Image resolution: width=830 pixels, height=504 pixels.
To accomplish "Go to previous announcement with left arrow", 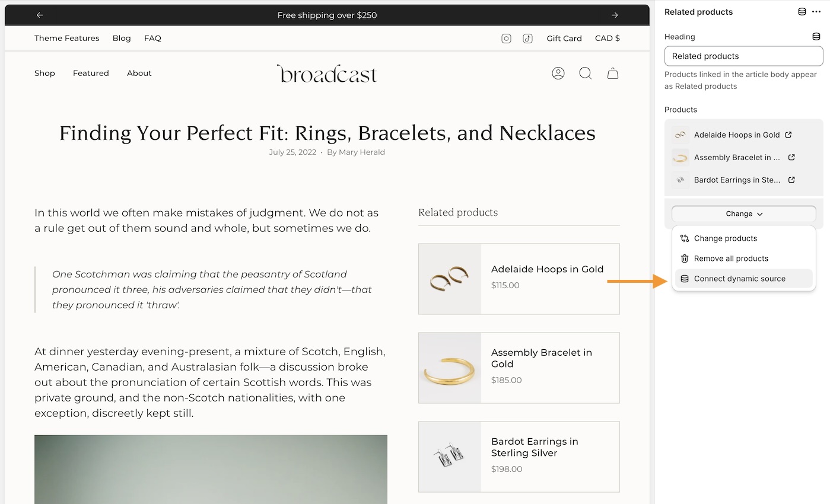I will [x=40, y=15].
